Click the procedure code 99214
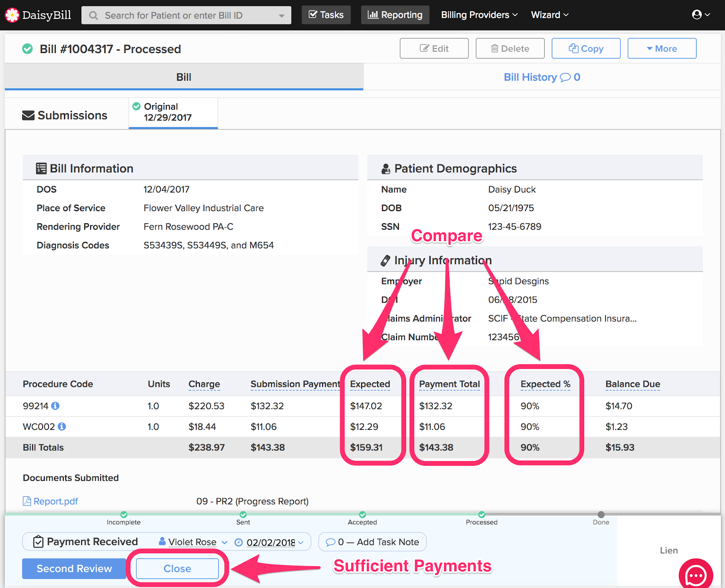Screen dimensions: 725x588 (x=35, y=406)
